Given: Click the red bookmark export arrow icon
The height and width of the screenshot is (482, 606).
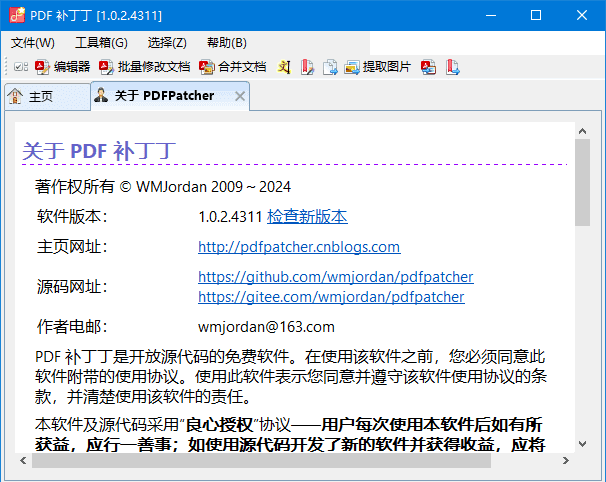Looking at the screenshot, I should [452, 67].
